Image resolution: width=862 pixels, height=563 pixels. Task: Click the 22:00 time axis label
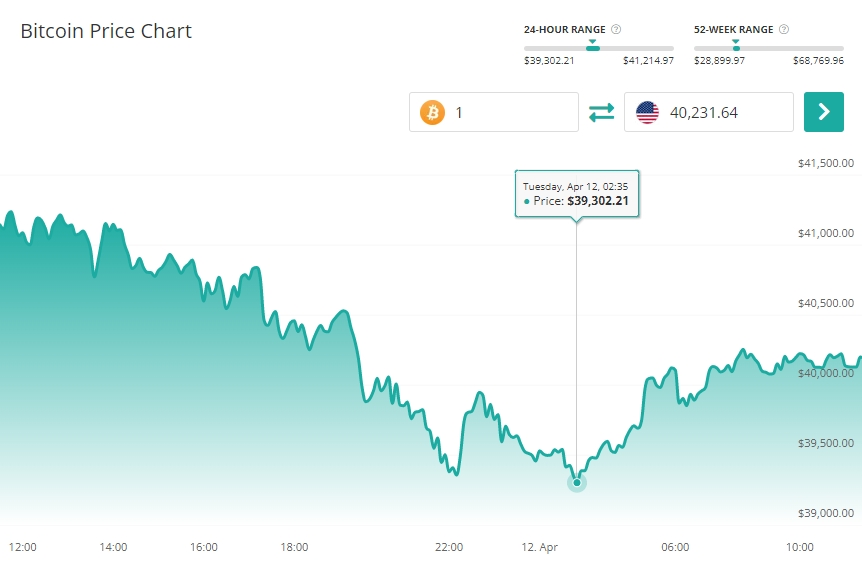(x=449, y=547)
